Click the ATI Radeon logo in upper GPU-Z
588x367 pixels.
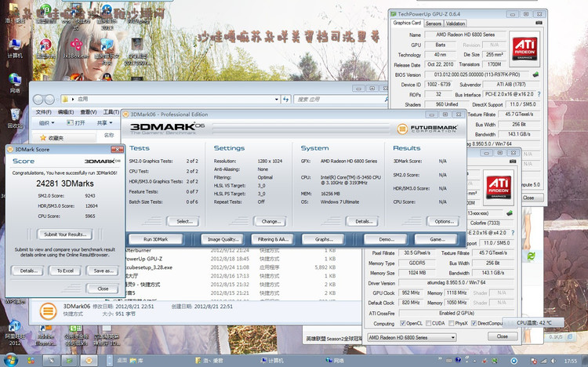click(x=524, y=49)
